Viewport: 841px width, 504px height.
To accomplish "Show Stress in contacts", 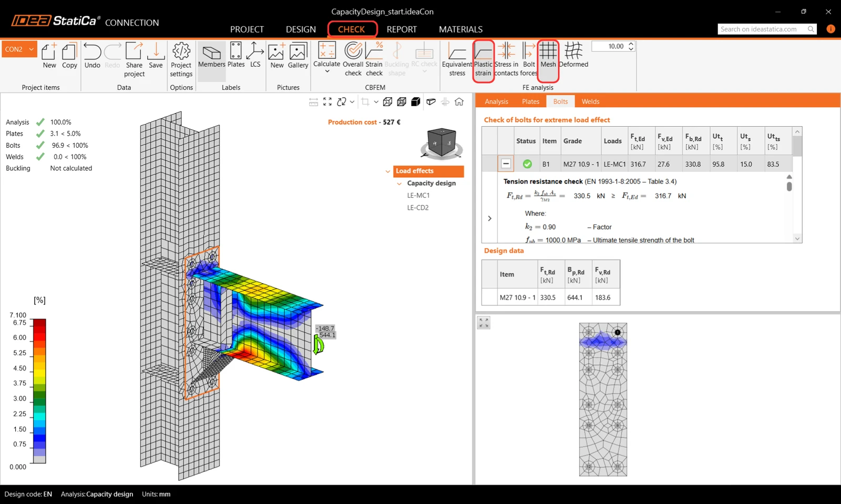I will coord(507,59).
